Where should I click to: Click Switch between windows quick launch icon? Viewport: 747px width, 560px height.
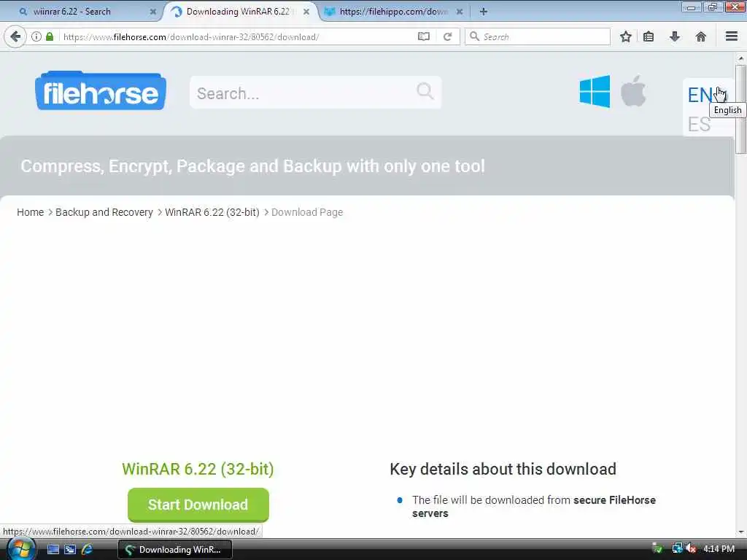70,550
